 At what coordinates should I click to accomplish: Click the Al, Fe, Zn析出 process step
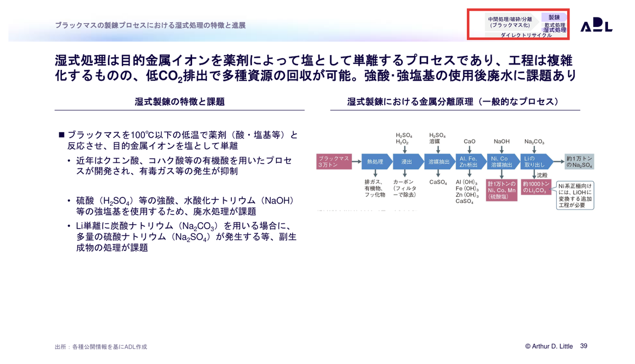pyautogui.click(x=471, y=162)
